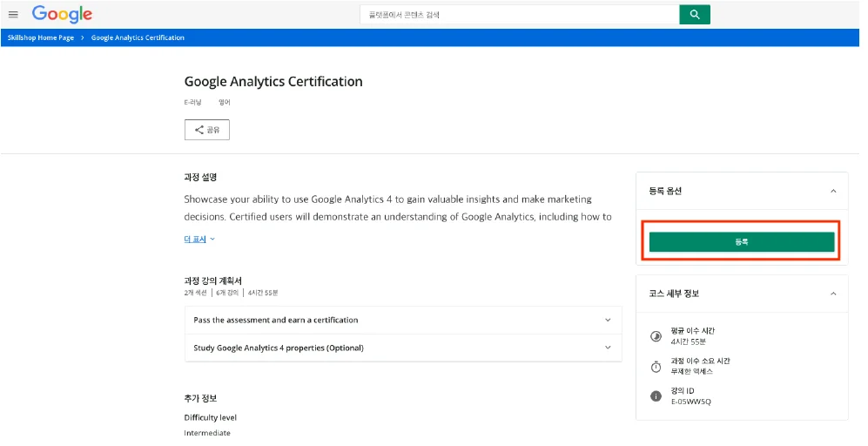Click the course ID E-05WW5Q
The width and height of the screenshot is (868, 446).
tap(691, 402)
